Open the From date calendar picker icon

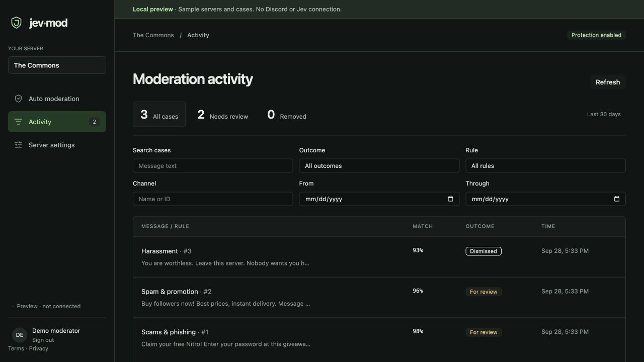(450, 199)
